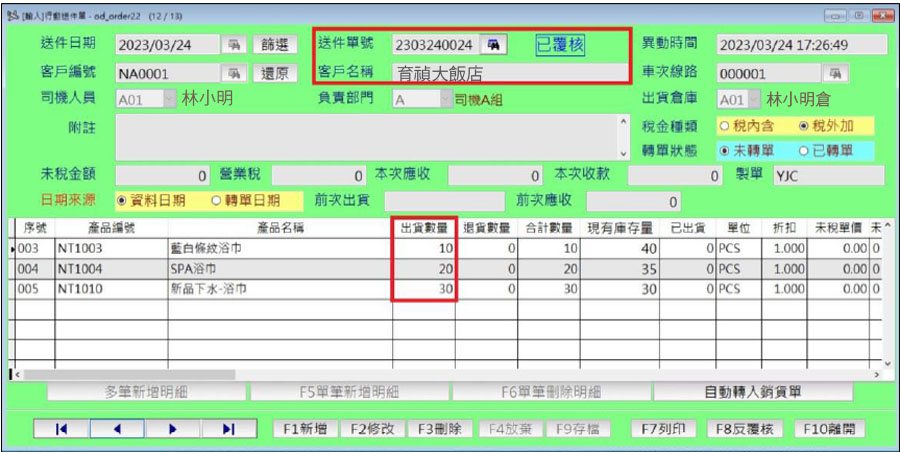Click F5單筆新增明細 button
The height and width of the screenshot is (452, 900).
tap(349, 392)
